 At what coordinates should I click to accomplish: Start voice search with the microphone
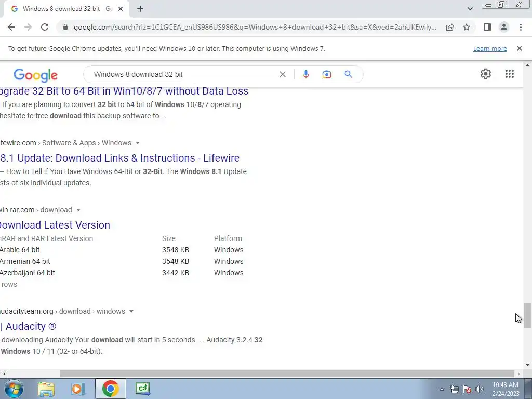click(x=305, y=74)
